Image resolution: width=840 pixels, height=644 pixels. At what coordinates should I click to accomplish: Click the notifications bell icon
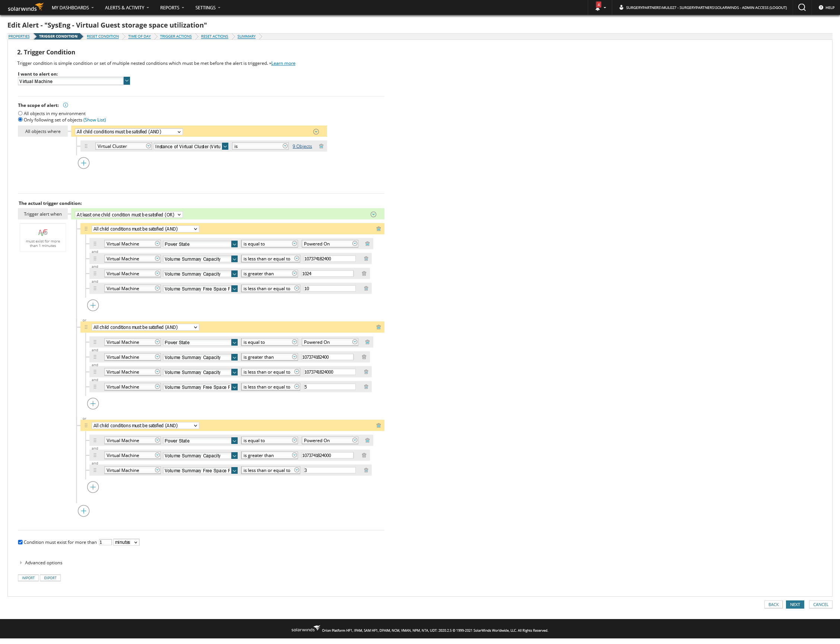coord(598,8)
